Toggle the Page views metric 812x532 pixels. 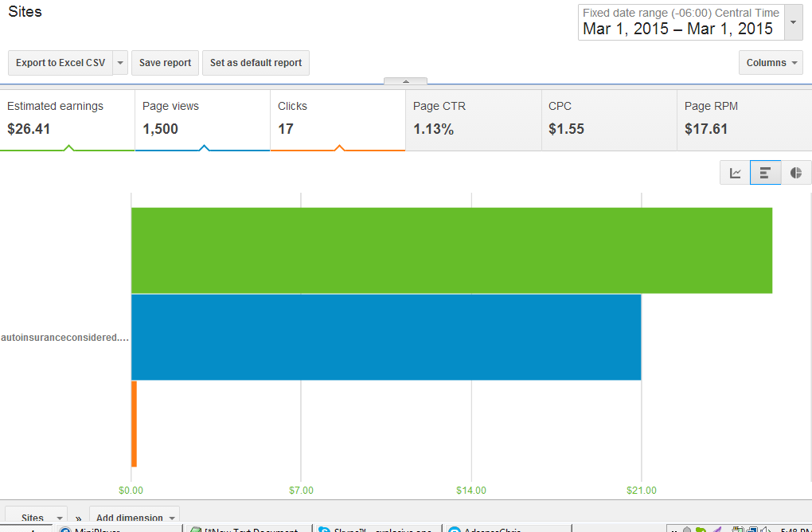tap(202, 120)
